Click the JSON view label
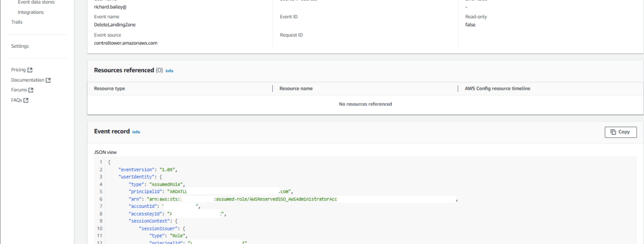The image size is (644, 244). [105, 152]
